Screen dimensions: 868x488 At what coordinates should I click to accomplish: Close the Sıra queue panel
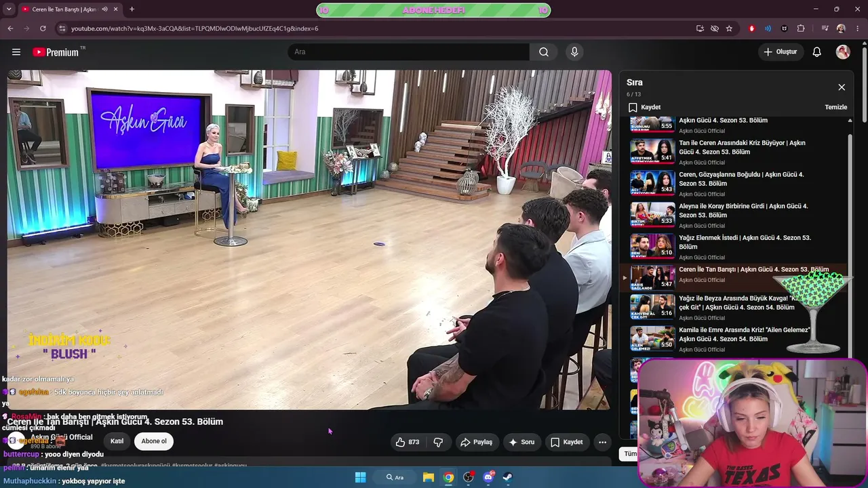click(842, 87)
